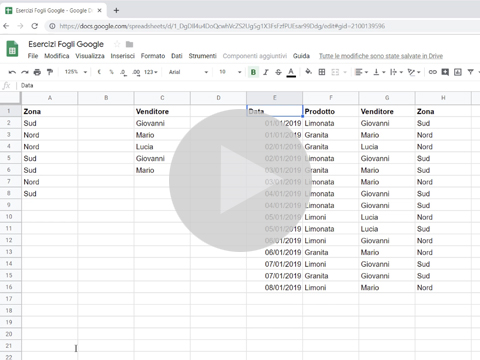Open the vertical align dropdown
The height and width of the screenshot is (360, 480).
[x=379, y=72]
